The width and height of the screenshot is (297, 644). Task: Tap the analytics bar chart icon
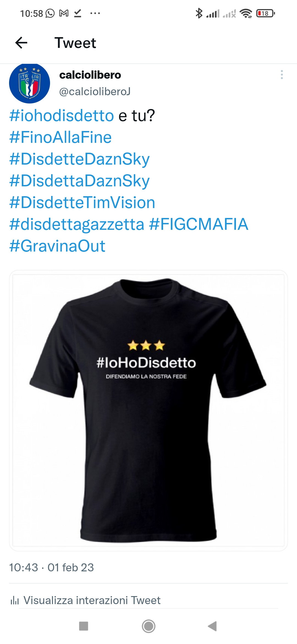15,600
